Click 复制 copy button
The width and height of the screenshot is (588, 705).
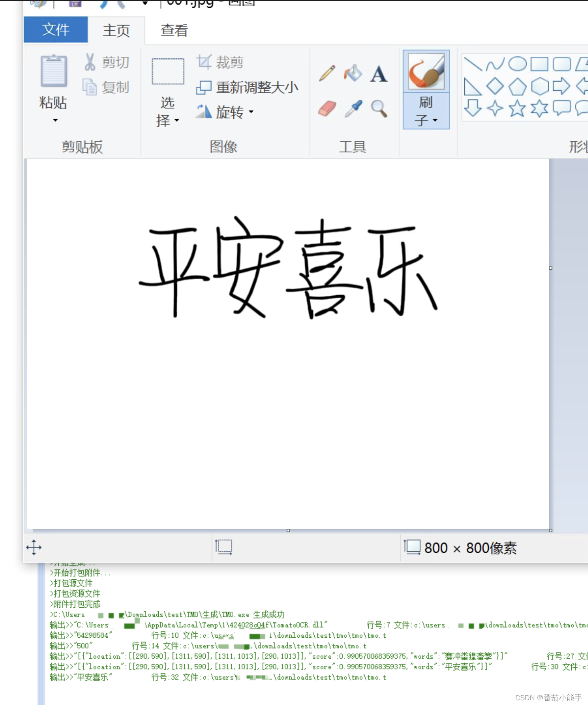tap(106, 87)
